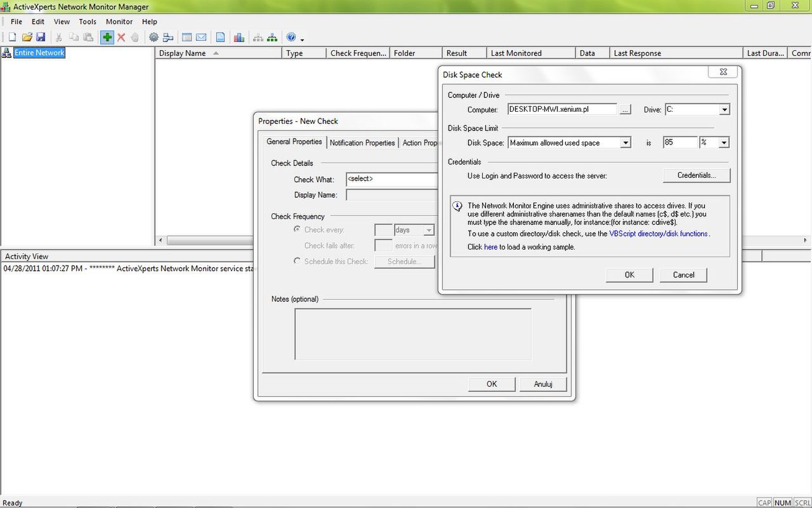
Task: Click the Display Name input field
Action: point(392,195)
